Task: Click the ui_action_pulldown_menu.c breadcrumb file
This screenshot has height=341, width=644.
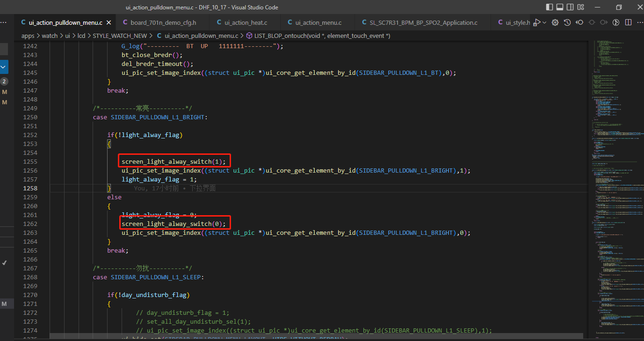Action: coord(197,36)
